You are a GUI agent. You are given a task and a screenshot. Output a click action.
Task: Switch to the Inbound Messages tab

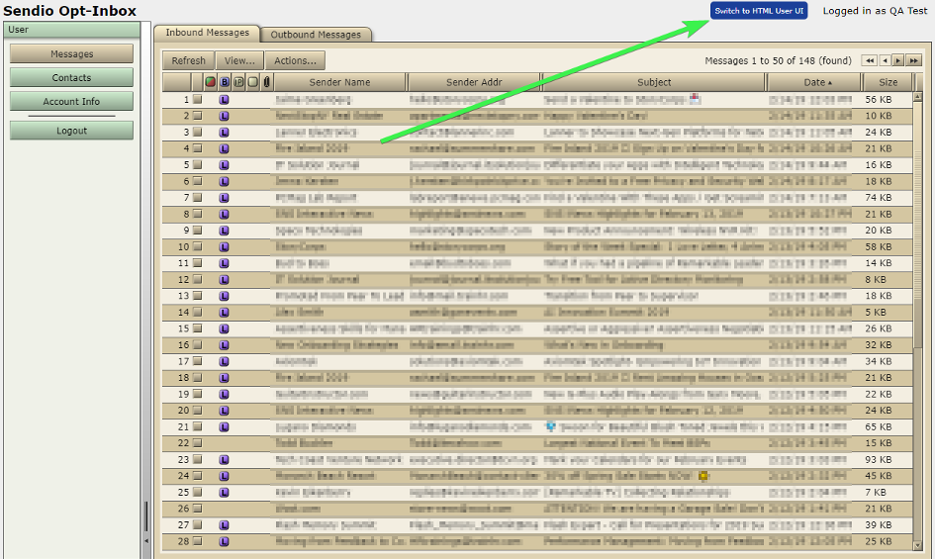tap(207, 33)
